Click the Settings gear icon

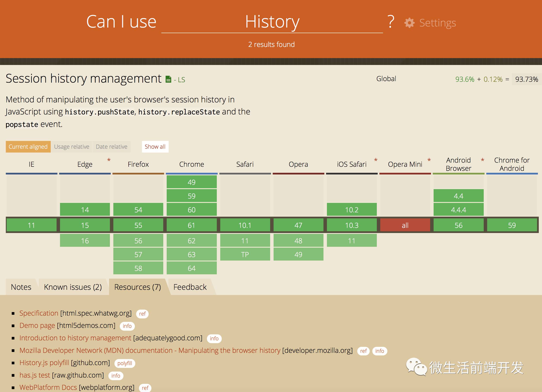(409, 23)
